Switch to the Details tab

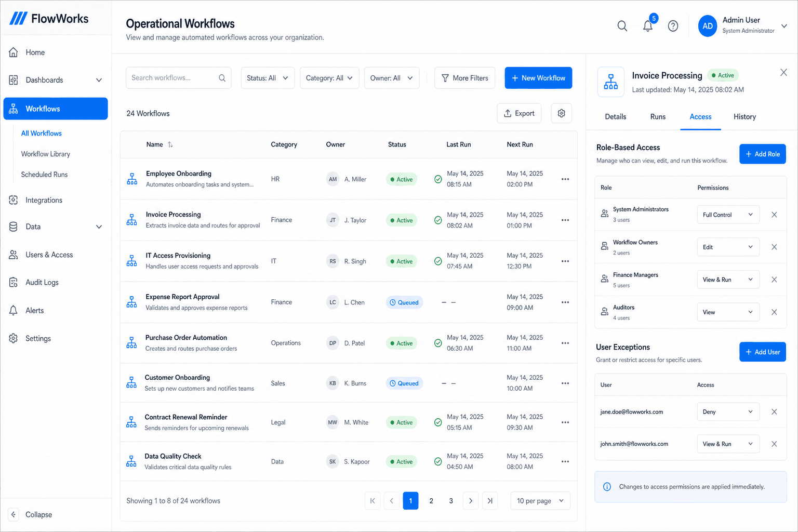(x=616, y=117)
